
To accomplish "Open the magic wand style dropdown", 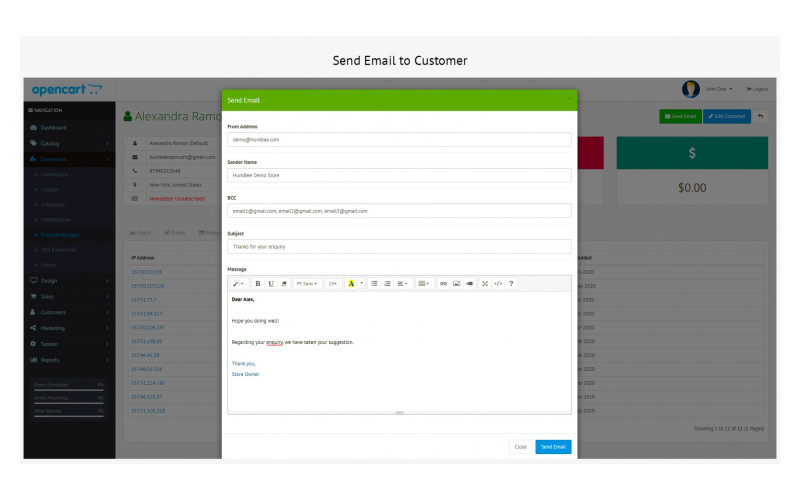I will (239, 284).
